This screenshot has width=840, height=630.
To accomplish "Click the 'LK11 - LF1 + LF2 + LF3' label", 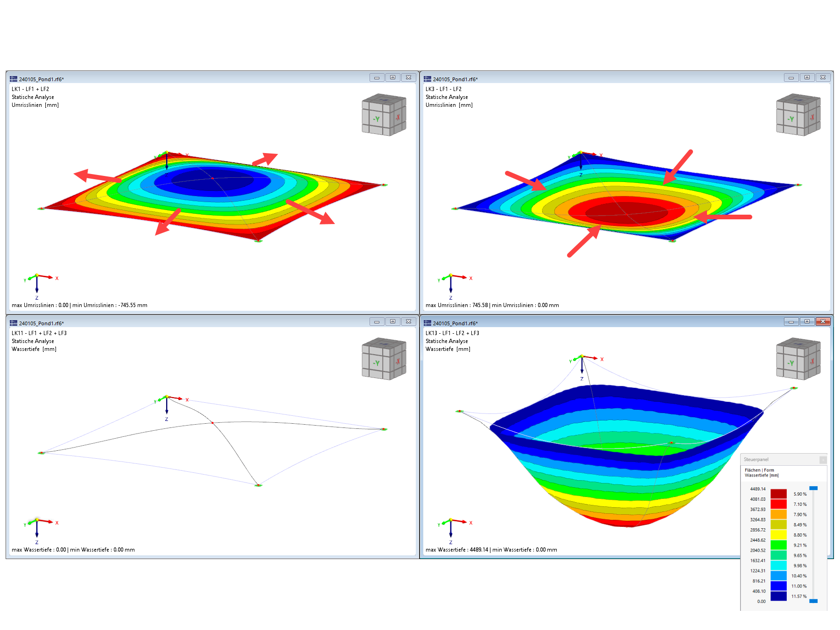I will pos(39,333).
